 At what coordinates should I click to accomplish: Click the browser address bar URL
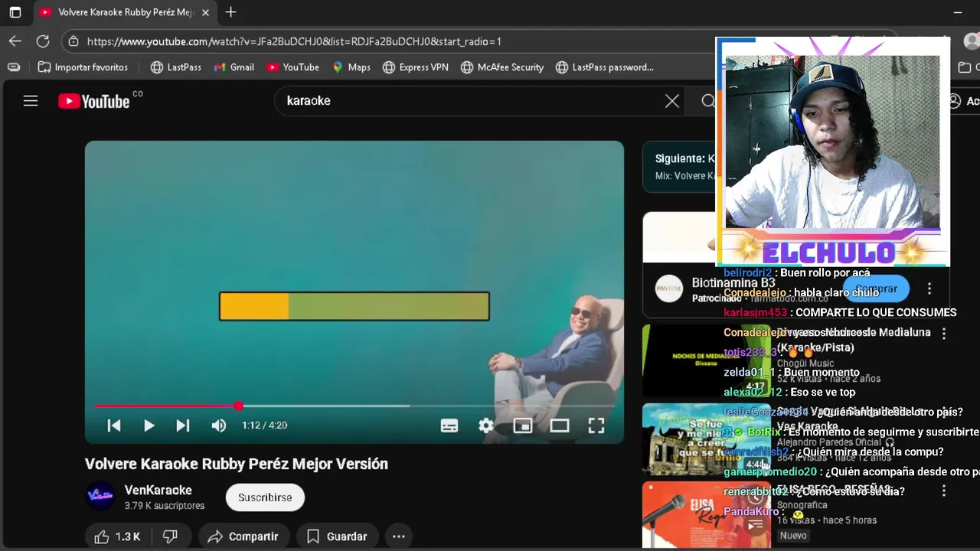point(294,41)
